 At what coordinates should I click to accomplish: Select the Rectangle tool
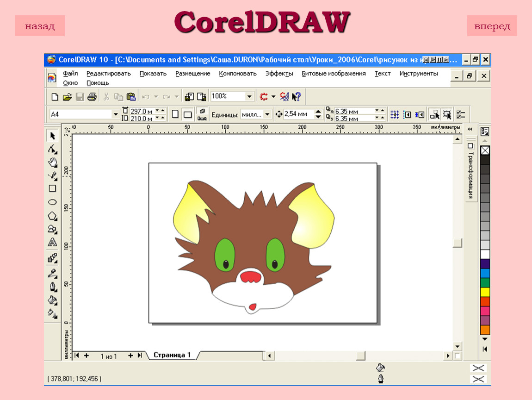pos(52,188)
